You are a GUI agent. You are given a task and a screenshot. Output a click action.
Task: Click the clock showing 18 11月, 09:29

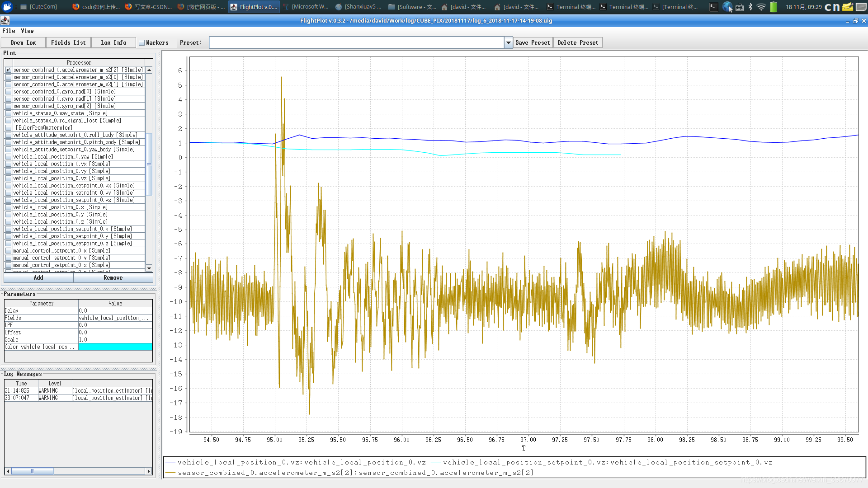point(803,7)
